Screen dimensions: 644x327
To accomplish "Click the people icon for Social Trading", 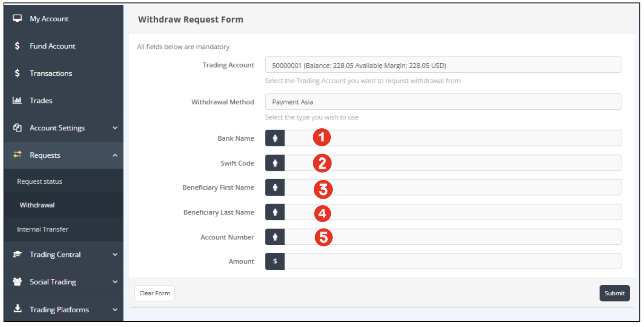I will [17, 282].
